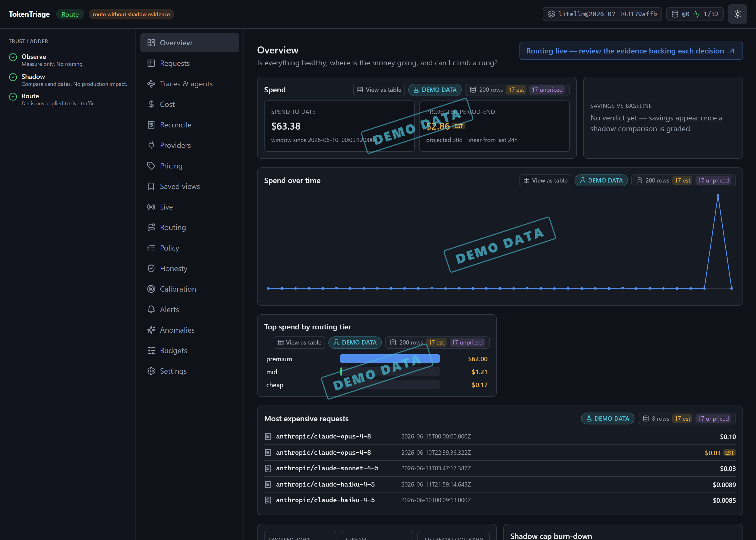Viewport: 756px width, 540px height.
Task: Click the Anomalies sparkle icon
Action: click(151, 330)
